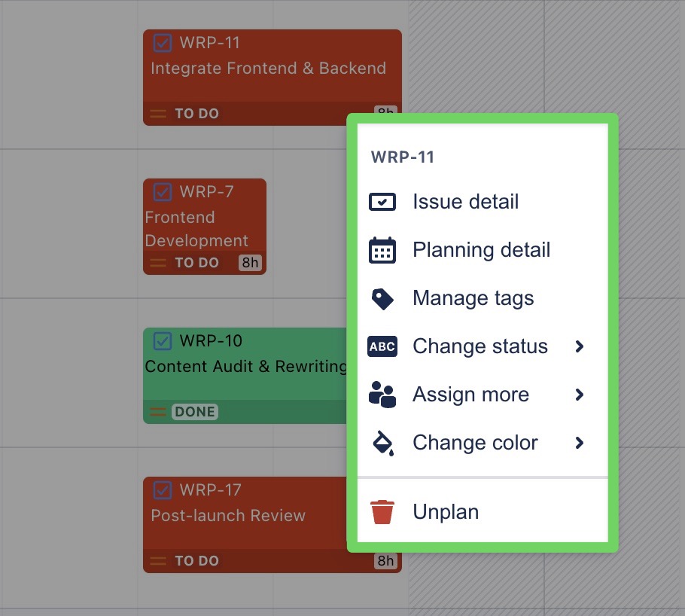
Task: Expand the Change status submenu arrow
Action: coord(579,346)
